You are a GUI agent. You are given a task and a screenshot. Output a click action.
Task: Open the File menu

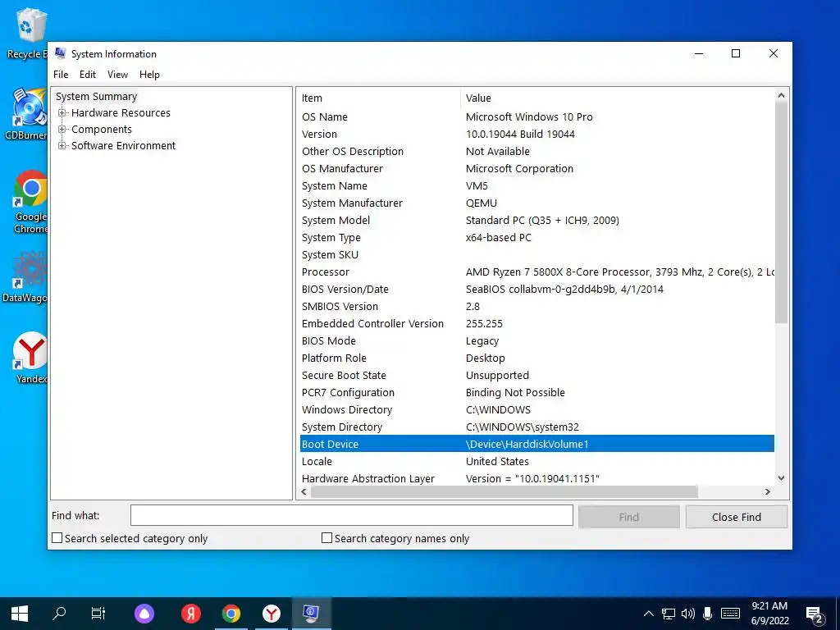point(61,75)
